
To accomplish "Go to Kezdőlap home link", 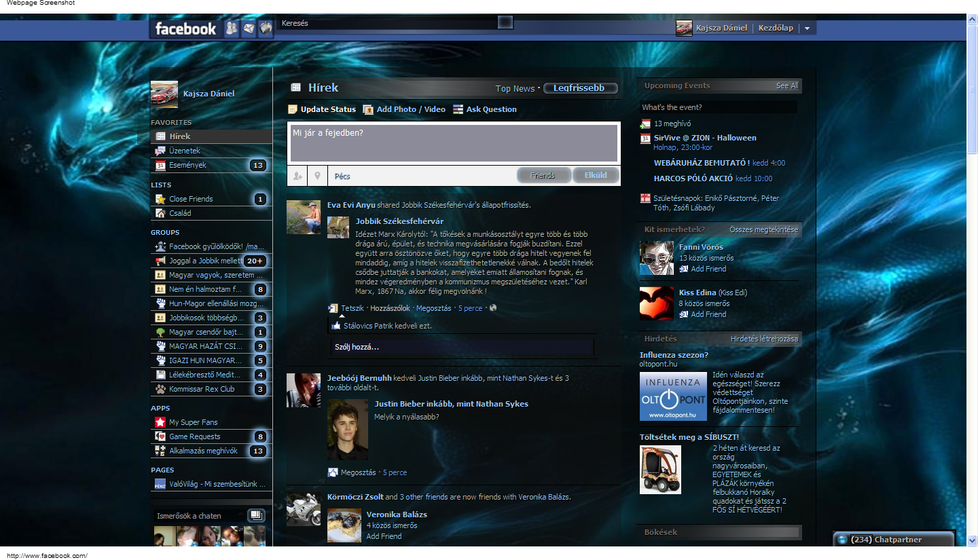I will (x=776, y=28).
